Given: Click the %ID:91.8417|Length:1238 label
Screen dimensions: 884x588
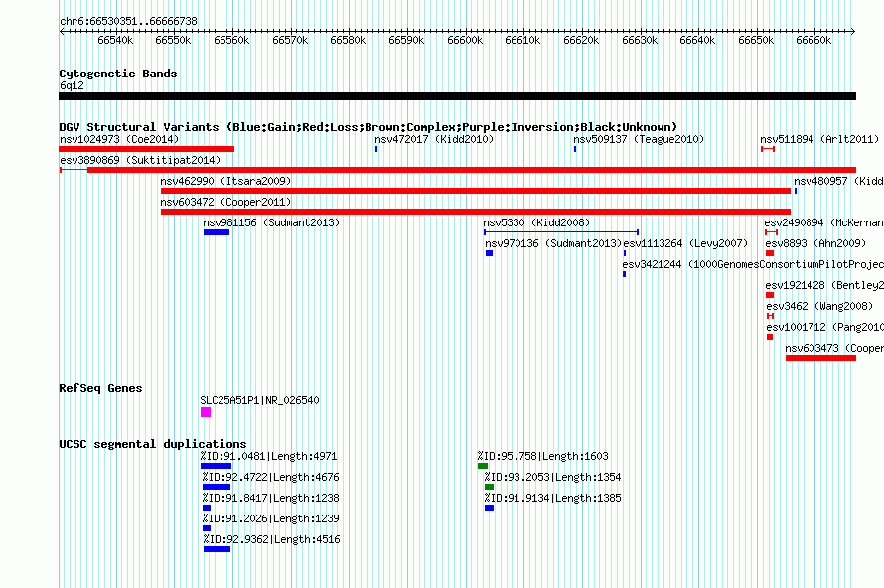Looking at the screenshot, I should click(x=270, y=498).
